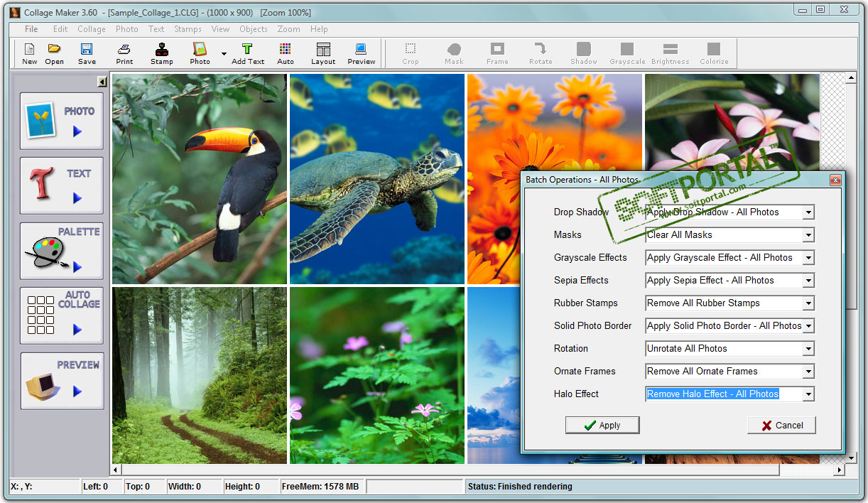This screenshot has height=503, width=868.
Task: Expand the Halo Effect dropdown
Action: click(808, 394)
